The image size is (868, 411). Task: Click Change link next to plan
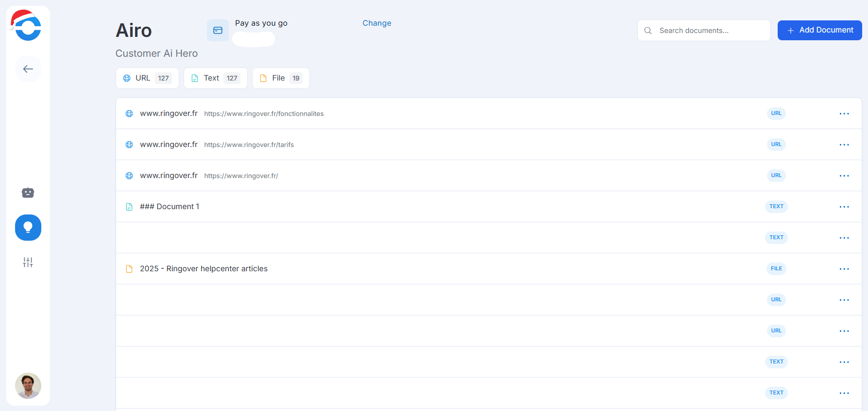(x=376, y=23)
